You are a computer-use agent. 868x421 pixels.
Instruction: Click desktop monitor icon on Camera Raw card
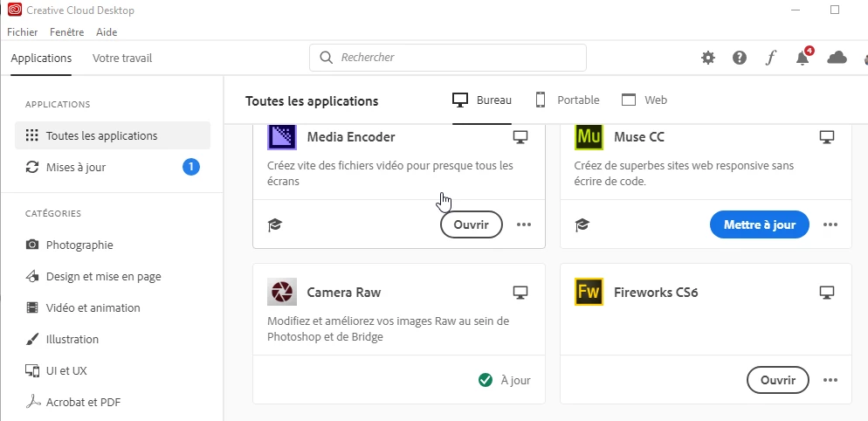[520, 293]
